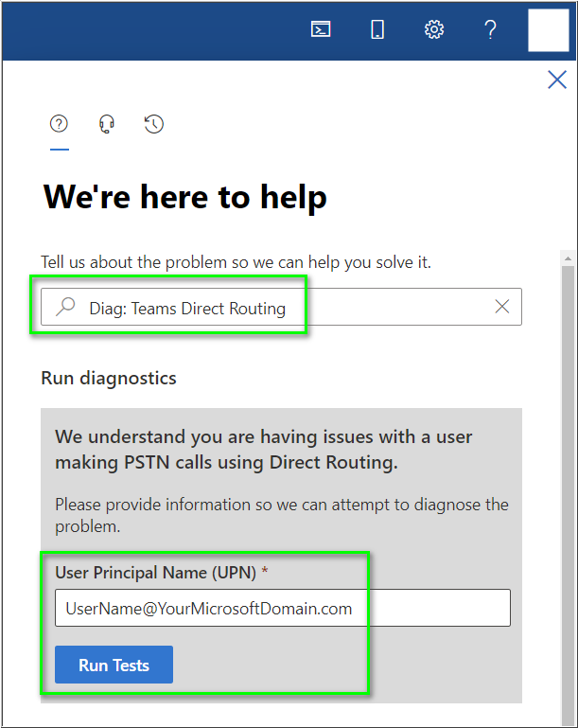Viewport: 578px width, 728px height.
Task: Click the User Principal Name input field
Action: point(283,608)
